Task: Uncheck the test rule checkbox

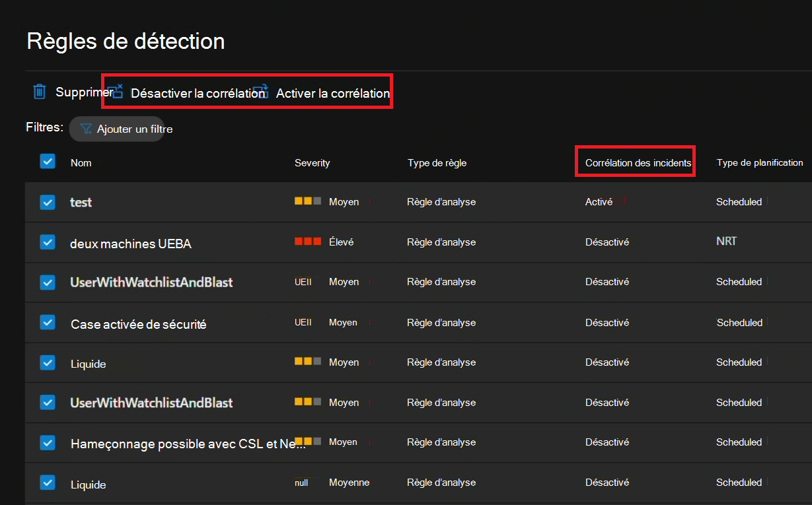Action: coord(48,202)
